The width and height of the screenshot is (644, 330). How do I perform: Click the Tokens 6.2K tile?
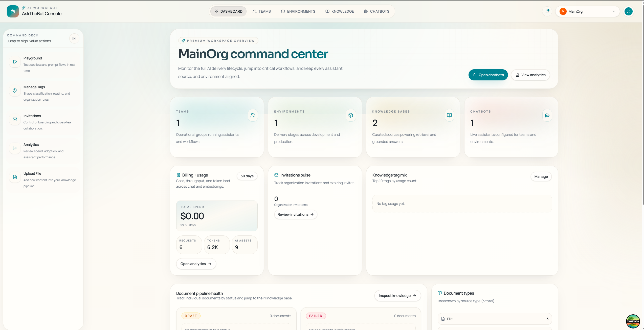tap(217, 245)
